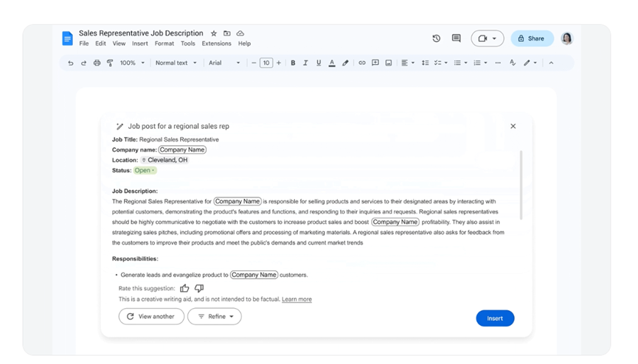
Task: Click the Company Name chip after 'Representative for'
Action: point(237,201)
